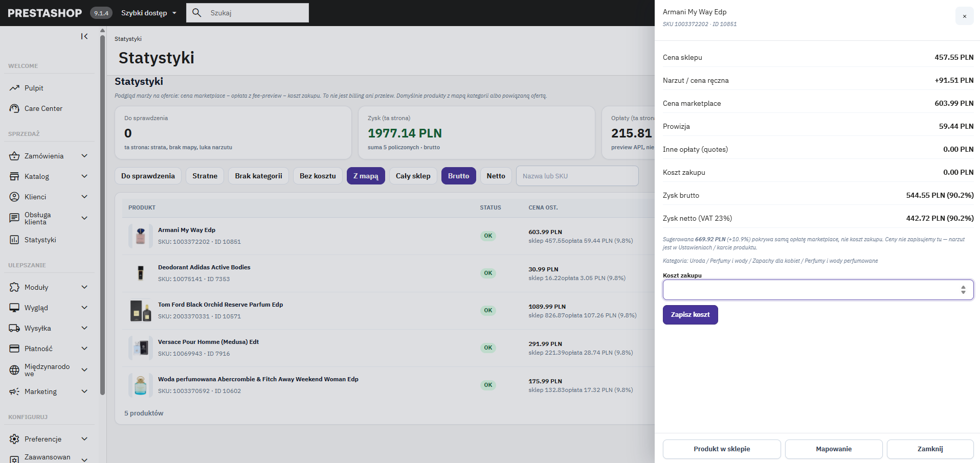Viewport: 980px width, 463px height.
Task: Click the Produkt w sklepie button
Action: pos(722,449)
